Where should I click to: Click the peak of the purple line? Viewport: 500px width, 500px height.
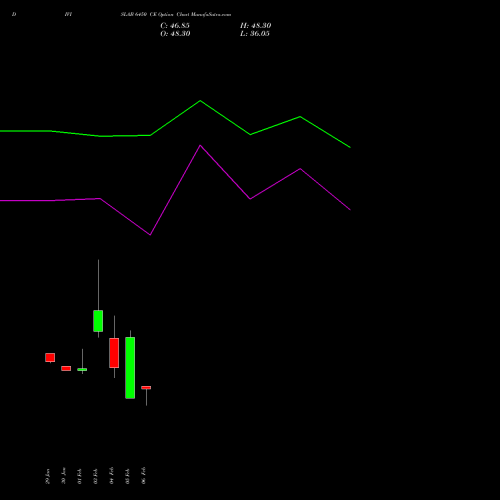tap(200, 145)
